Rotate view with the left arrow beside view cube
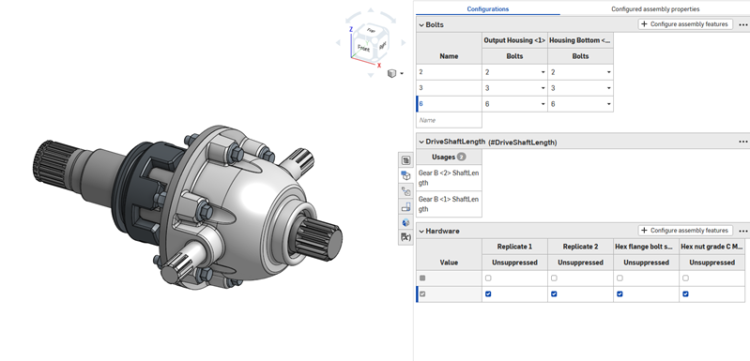Image resolution: width=750 pixels, height=361 pixels. point(338,43)
